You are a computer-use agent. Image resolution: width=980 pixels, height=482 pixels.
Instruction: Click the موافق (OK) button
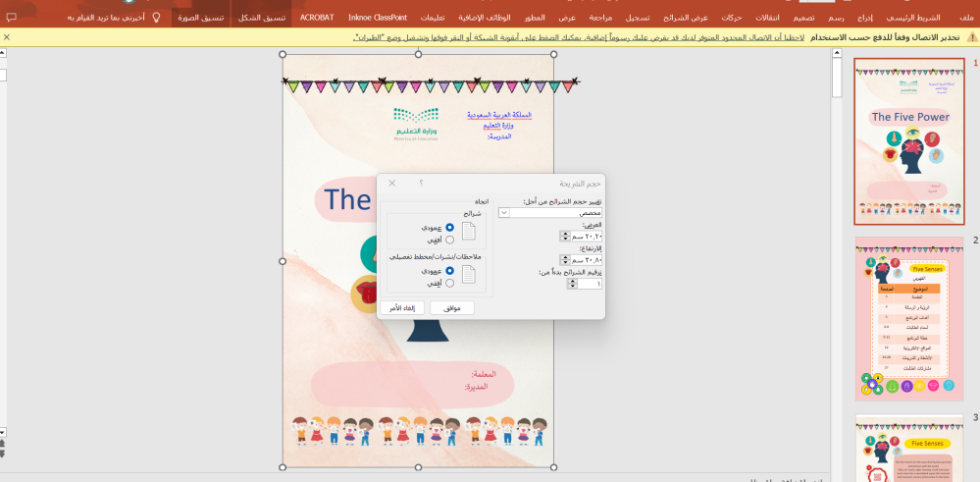tap(452, 308)
